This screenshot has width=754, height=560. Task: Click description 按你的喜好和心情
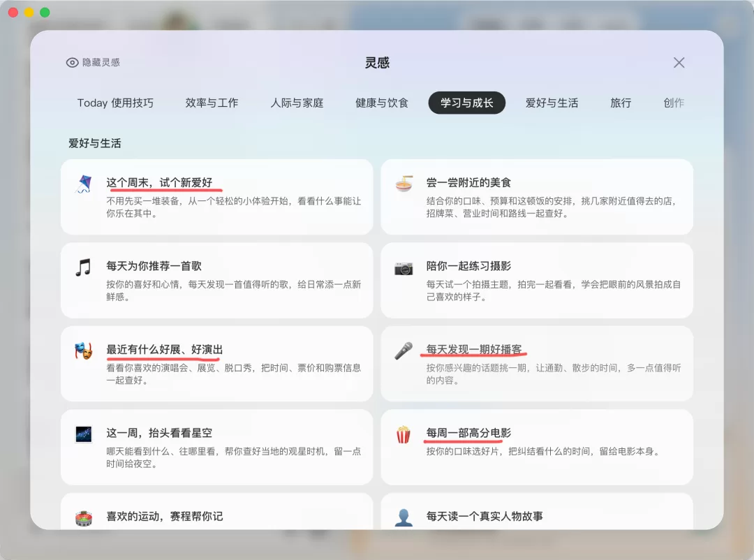click(234, 290)
